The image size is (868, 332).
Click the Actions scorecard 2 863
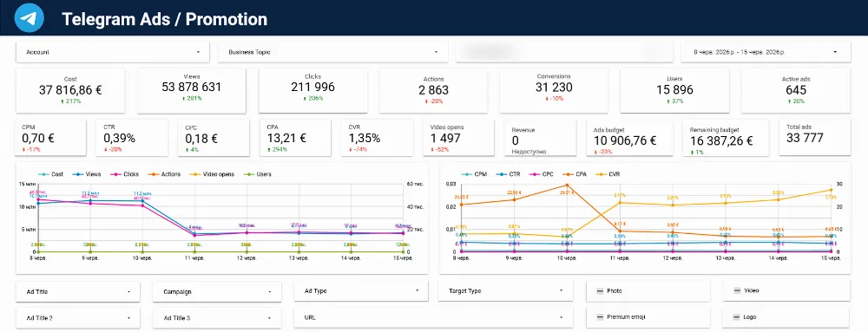click(x=433, y=91)
